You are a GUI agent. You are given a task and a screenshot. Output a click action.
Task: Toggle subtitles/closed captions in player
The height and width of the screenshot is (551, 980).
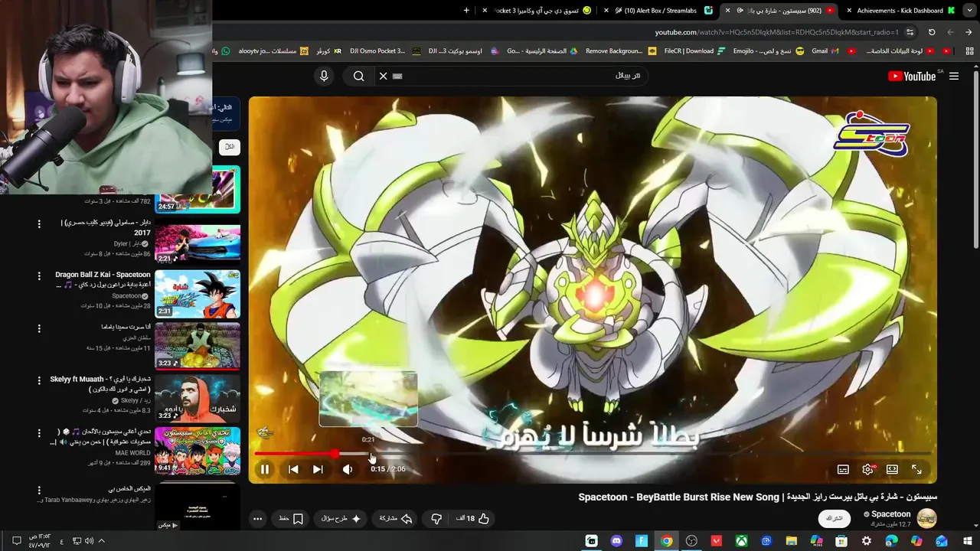click(843, 469)
